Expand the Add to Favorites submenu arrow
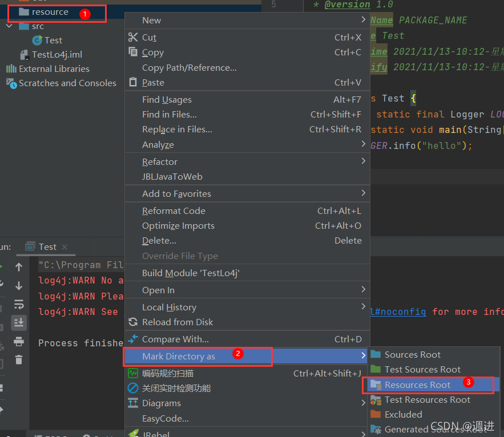The width and height of the screenshot is (504, 437). point(363,193)
